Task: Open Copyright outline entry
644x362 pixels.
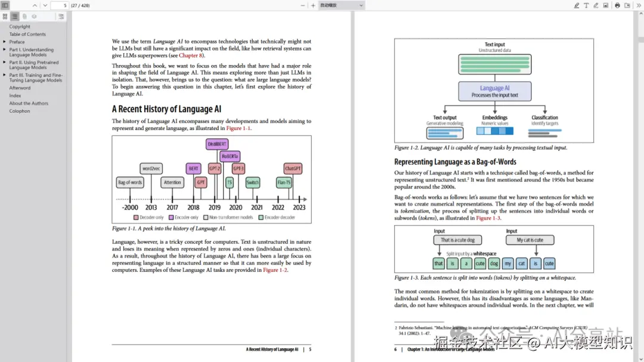Action: coord(20,27)
